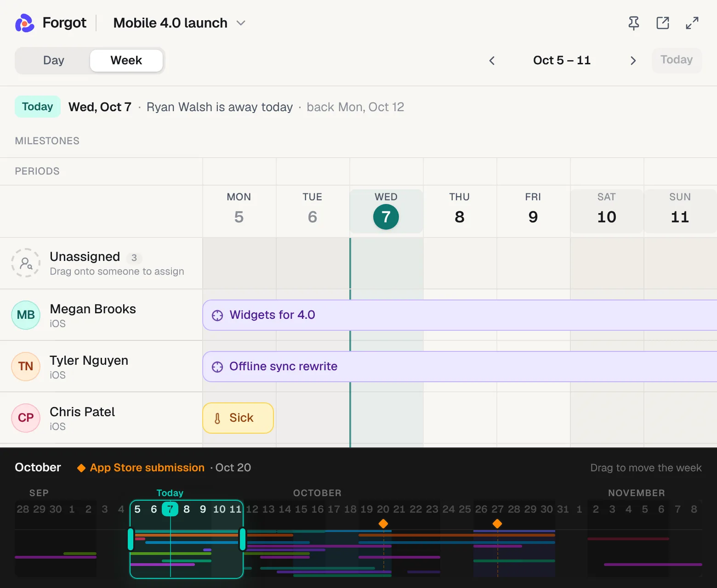The height and width of the screenshot is (588, 717).
Task: Click the Oct 20 milestone diamond in the minimap
Action: [383, 524]
